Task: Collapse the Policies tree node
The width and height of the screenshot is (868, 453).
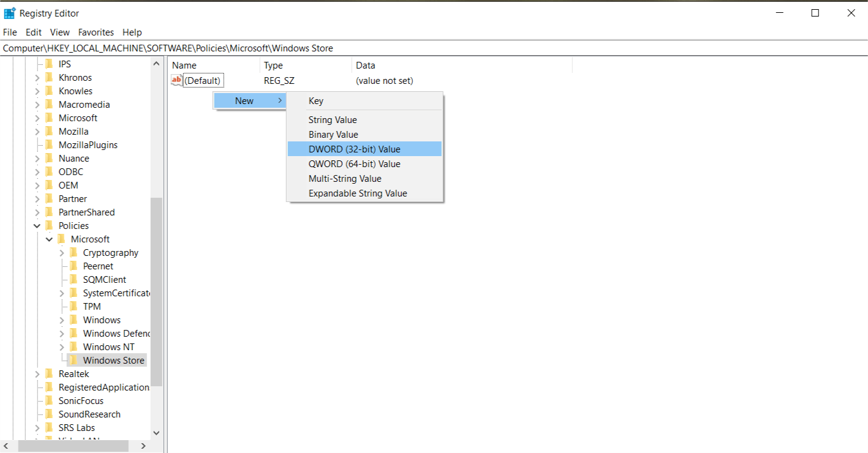Action: [37, 226]
